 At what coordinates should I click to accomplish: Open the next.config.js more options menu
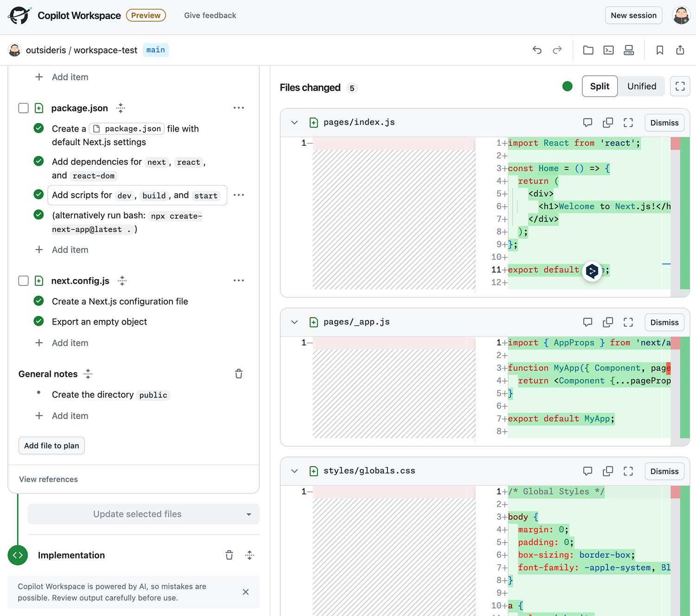coord(238,281)
